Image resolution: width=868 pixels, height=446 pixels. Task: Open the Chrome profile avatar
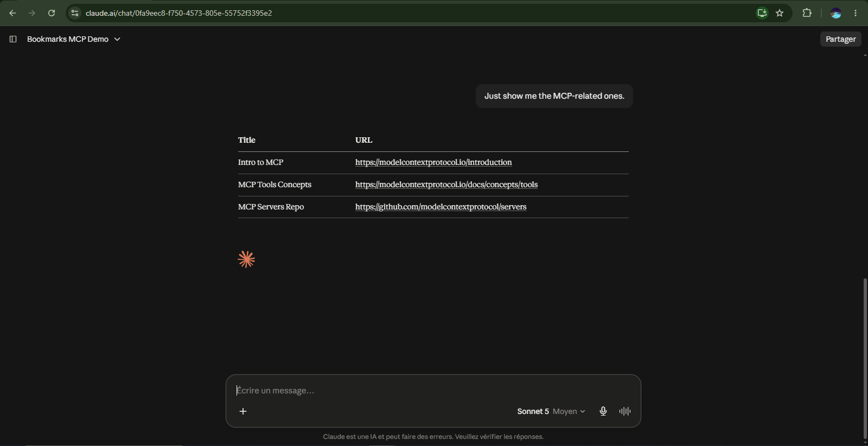point(836,13)
